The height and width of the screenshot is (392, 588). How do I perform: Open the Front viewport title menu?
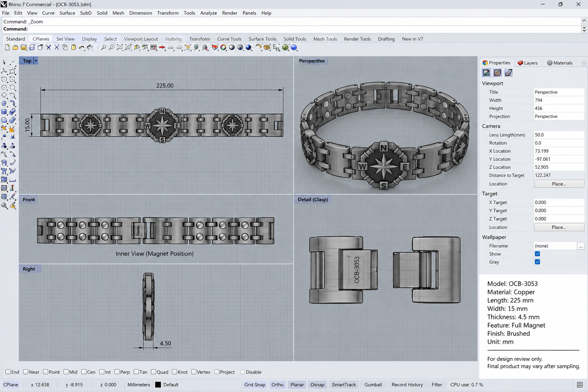point(29,199)
